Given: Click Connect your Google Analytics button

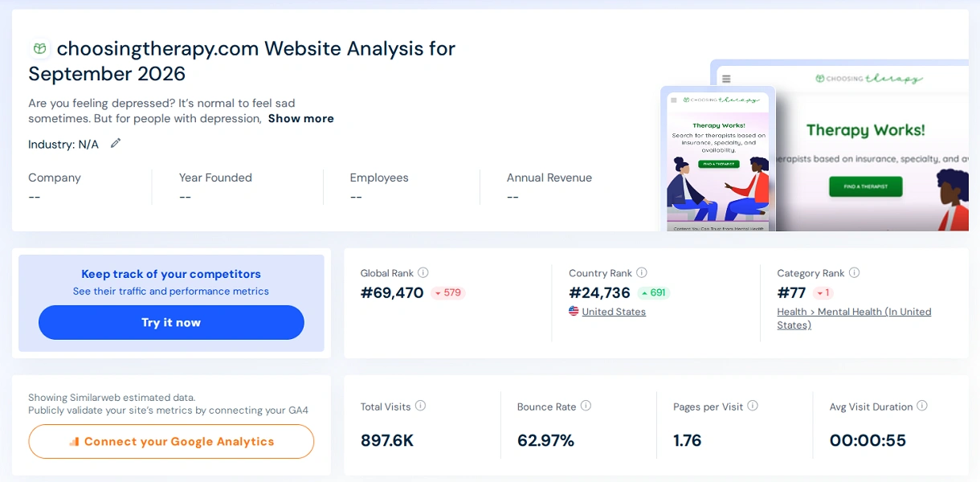Looking at the screenshot, I should (x=171, y=441).
